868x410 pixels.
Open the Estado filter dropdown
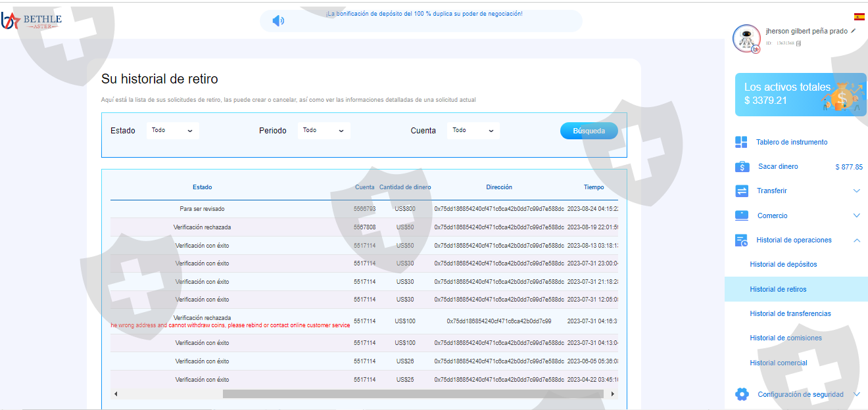pyautogui.click(x=172, y=131)
